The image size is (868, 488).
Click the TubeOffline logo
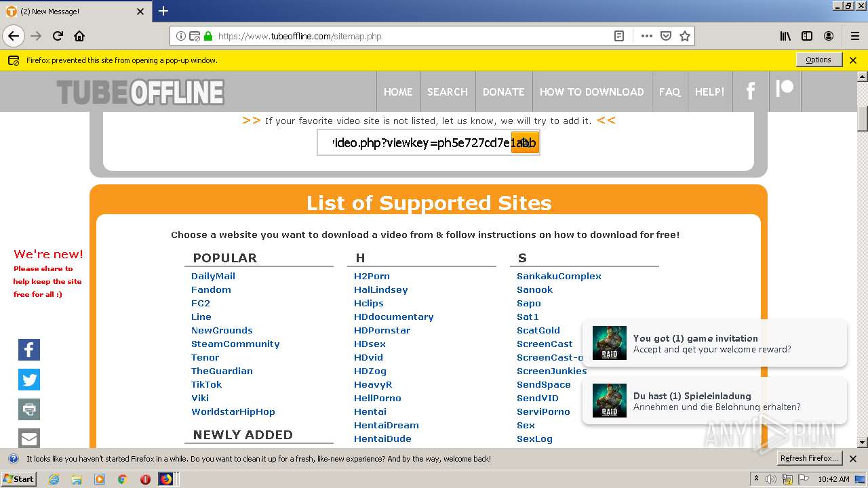coord(140,92)
